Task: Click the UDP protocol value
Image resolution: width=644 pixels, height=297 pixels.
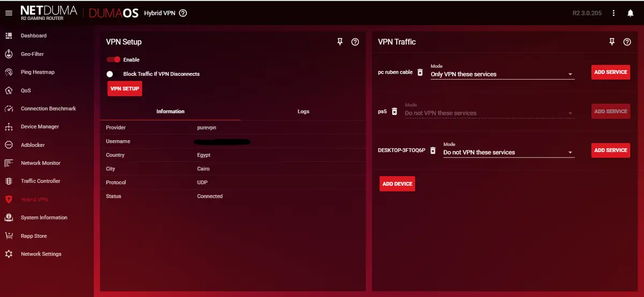Action: click(x=202, y=183)
